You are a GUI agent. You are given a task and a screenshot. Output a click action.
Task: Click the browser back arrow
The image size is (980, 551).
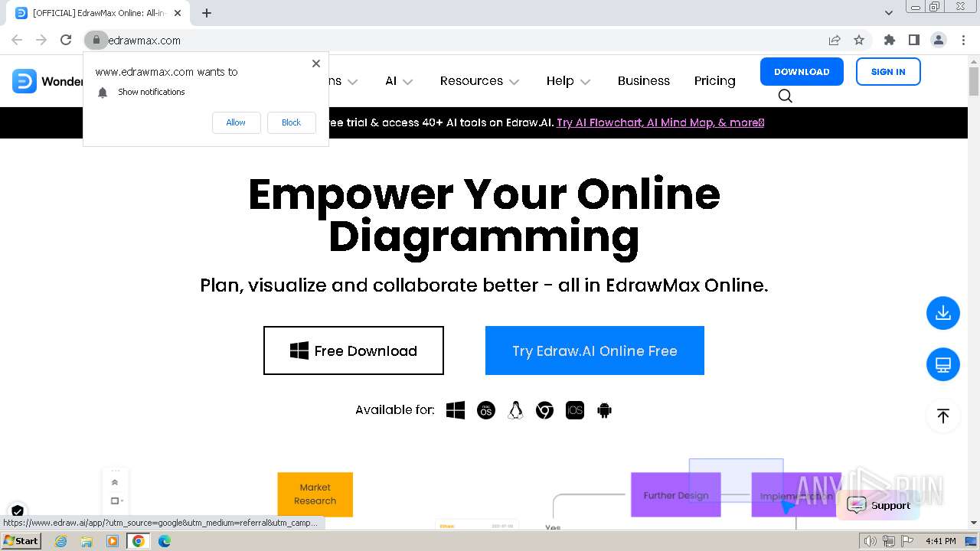(x=17, y=40)
